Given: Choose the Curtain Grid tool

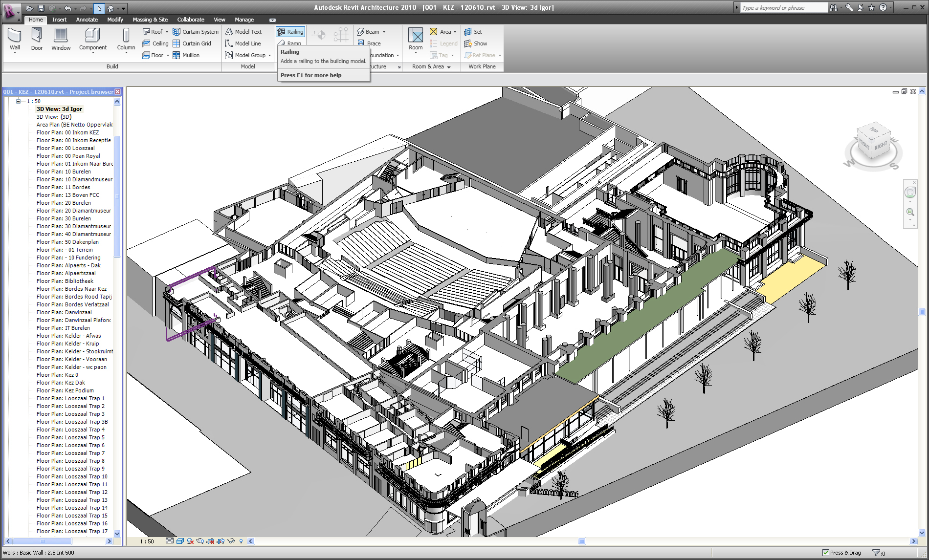Looking at the screenshot, I should tap(192, 43).
